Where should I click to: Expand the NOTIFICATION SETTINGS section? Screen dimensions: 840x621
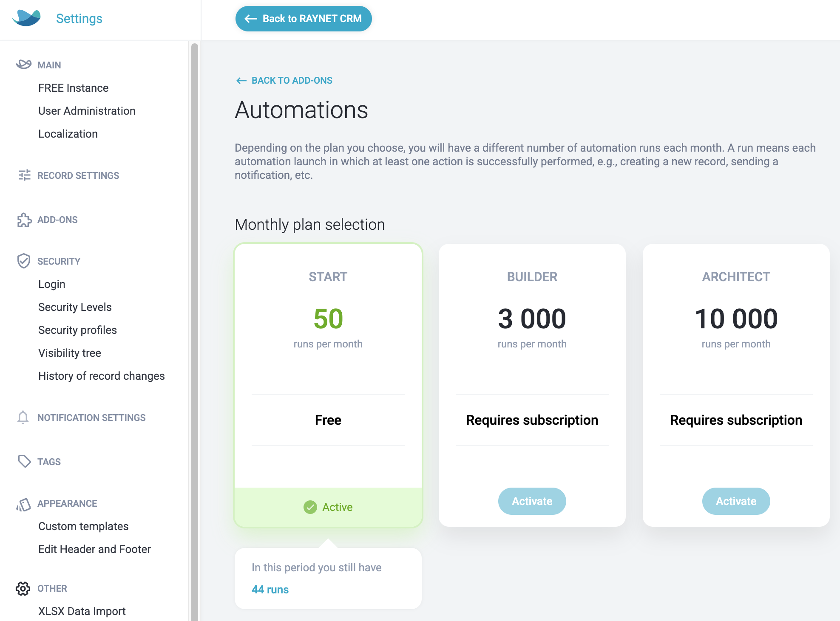[91, 418]
